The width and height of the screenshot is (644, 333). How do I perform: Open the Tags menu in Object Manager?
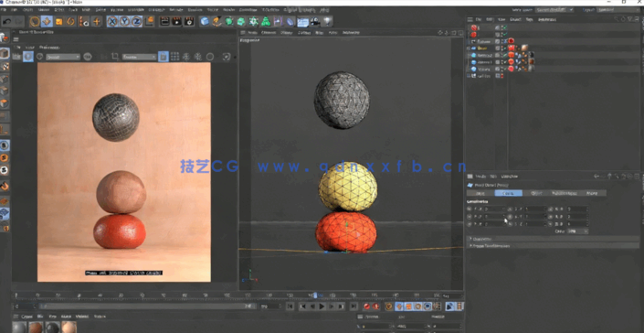(x=530, y=19)
